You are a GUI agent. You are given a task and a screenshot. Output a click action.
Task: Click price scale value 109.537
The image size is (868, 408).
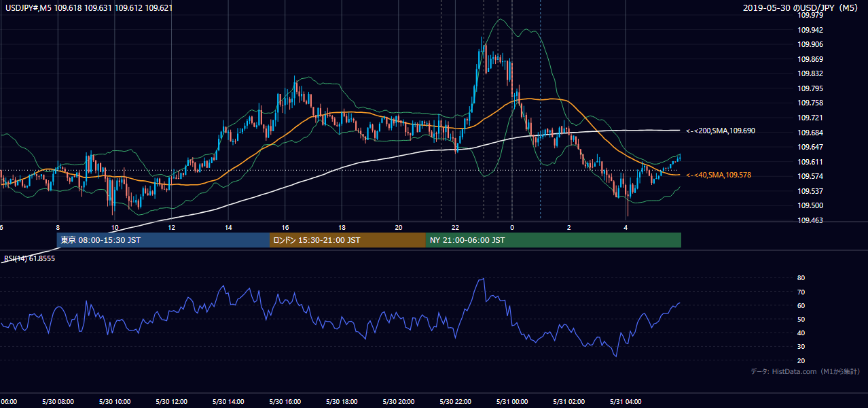pos(810,191)
